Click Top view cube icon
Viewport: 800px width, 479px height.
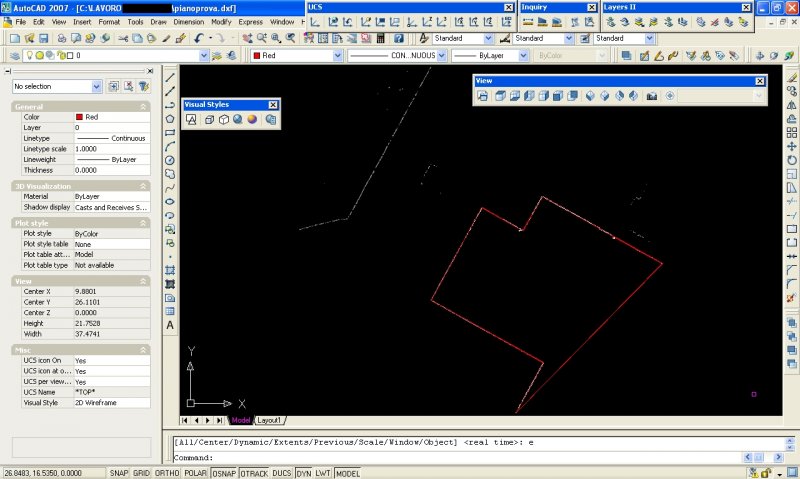tap(501, 96)
